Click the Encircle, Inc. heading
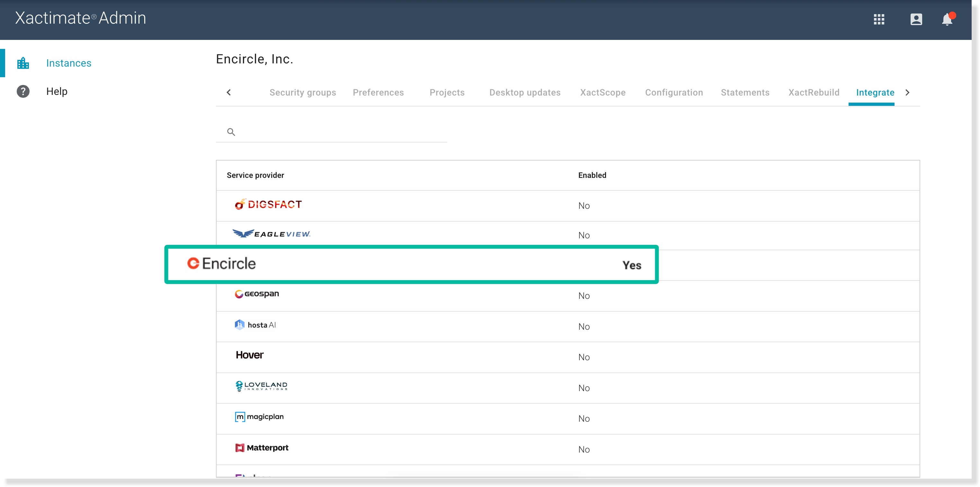The image size is (980, 487). click(x=254, y=59)
